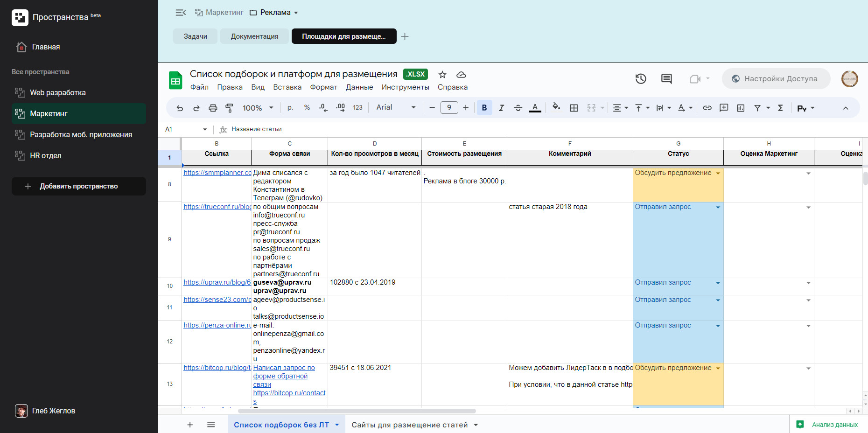
Task: Open the Данные menu
Action: (x=359, y=87)
